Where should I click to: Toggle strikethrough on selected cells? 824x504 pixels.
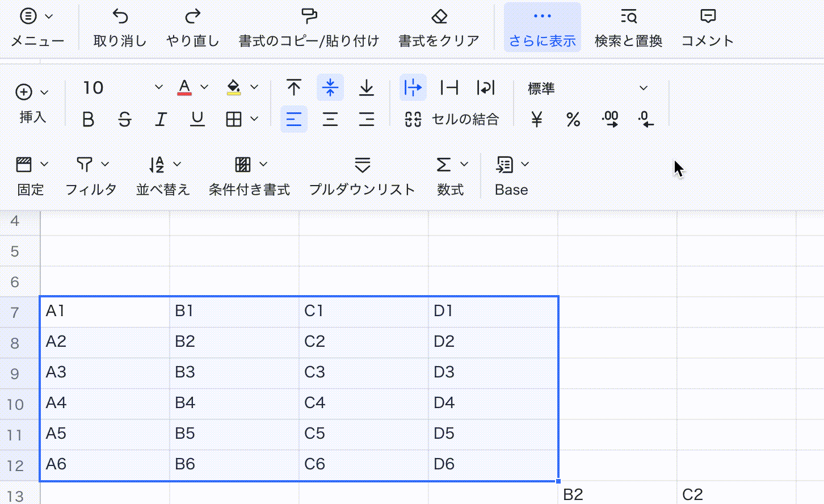point(124,119)
